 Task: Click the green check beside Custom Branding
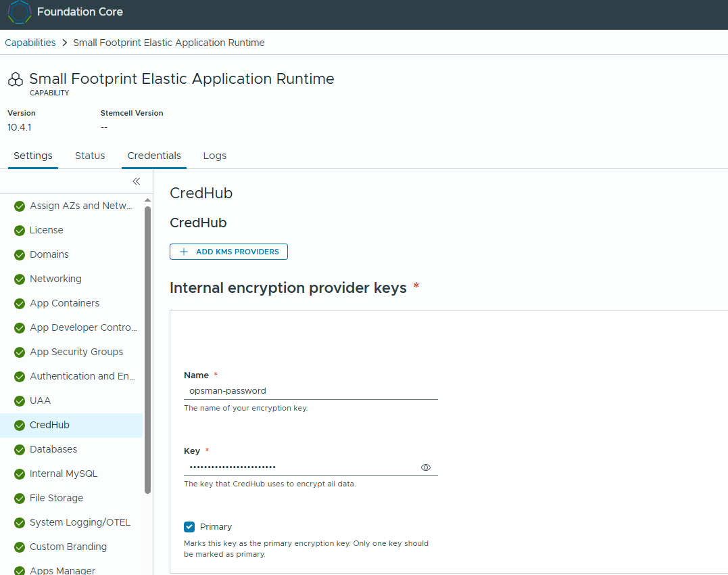click(x=20, y=547)
